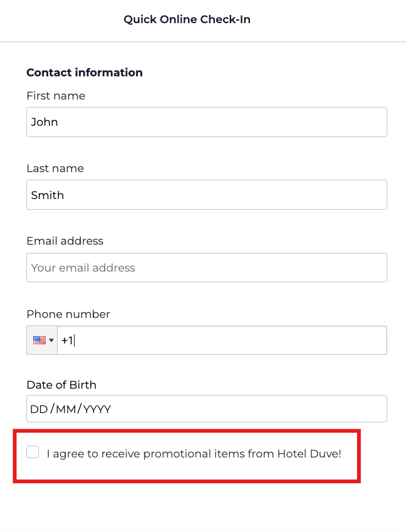
Task: Click the "Email address" label
Action: click(65, 241)
